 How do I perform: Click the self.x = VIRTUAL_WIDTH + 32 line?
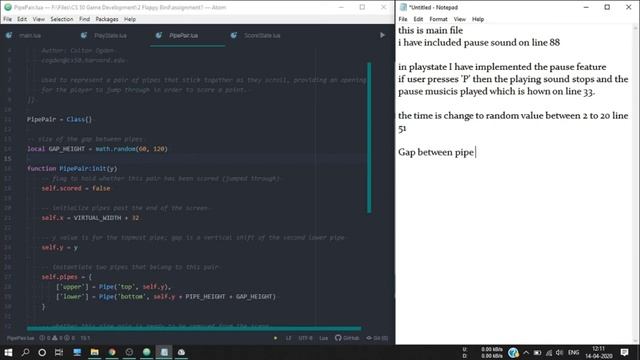pos(90,218)
